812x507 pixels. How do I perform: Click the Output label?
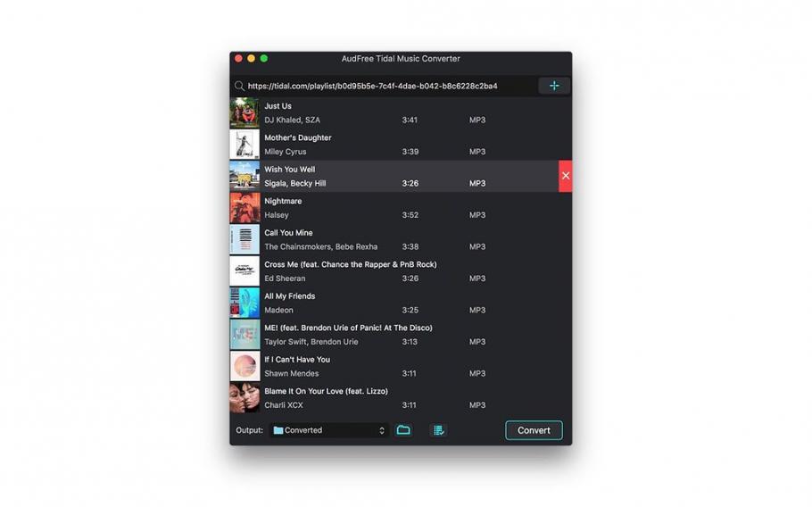pyautogui.click(x=250, y=430)
